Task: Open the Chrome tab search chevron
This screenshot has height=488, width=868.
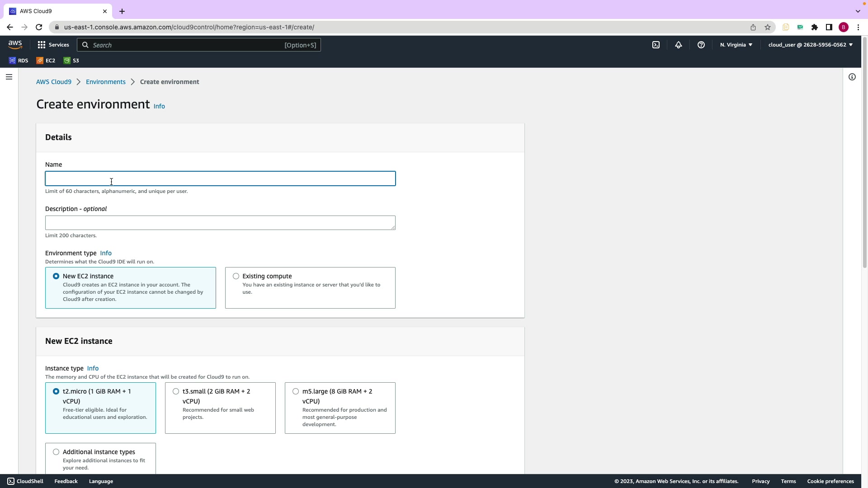Action: (858, 11)
